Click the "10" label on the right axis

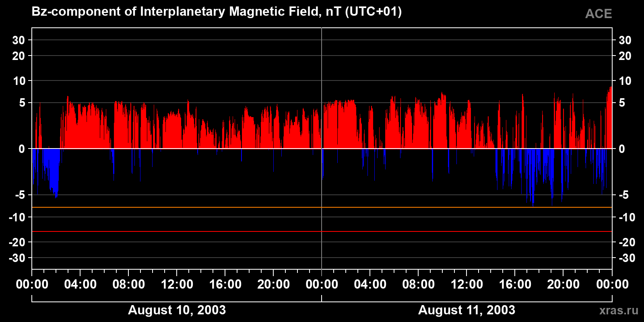click(625, 81)
